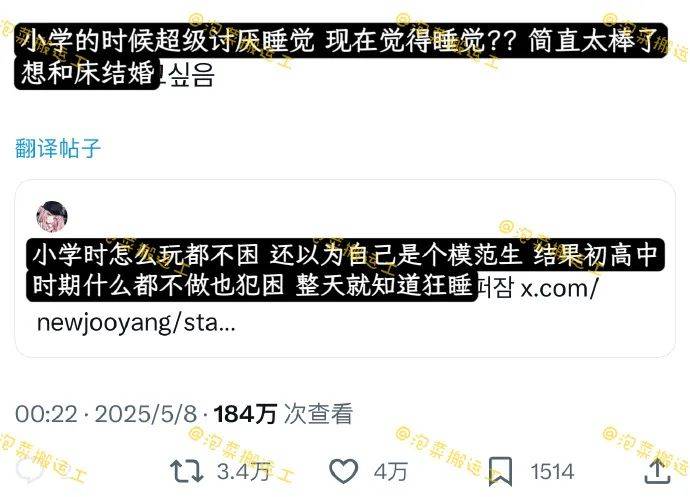Open the quoted post card
The image size is (690, 497).
coord(345,269)
